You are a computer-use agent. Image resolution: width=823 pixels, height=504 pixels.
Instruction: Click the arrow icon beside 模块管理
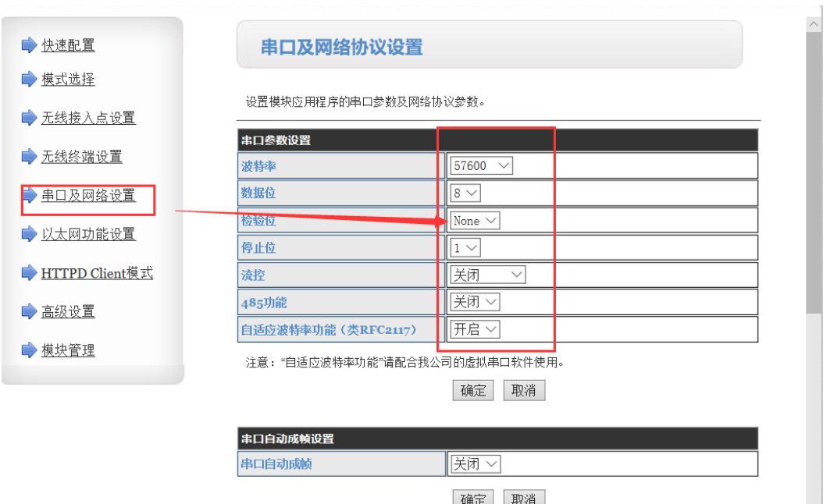29,350
